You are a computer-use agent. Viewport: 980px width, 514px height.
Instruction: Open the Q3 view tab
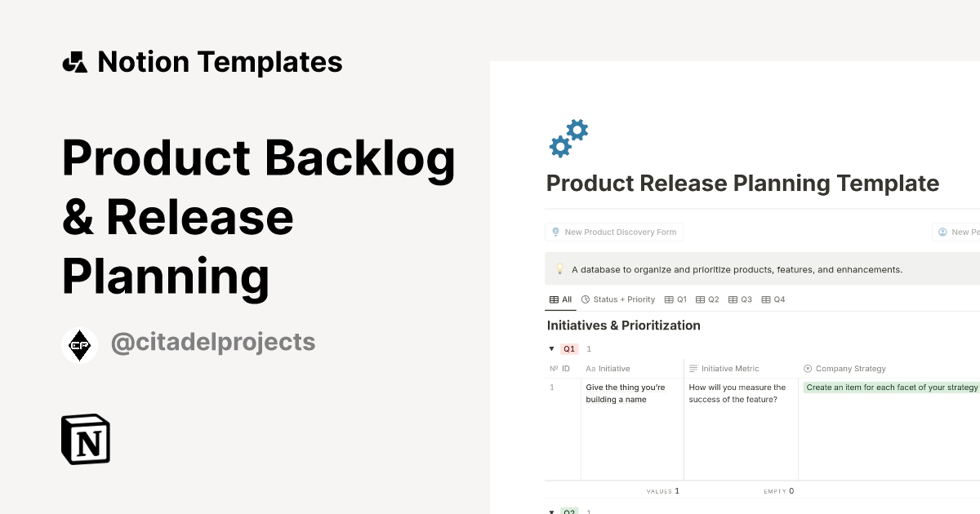point(742,299)
